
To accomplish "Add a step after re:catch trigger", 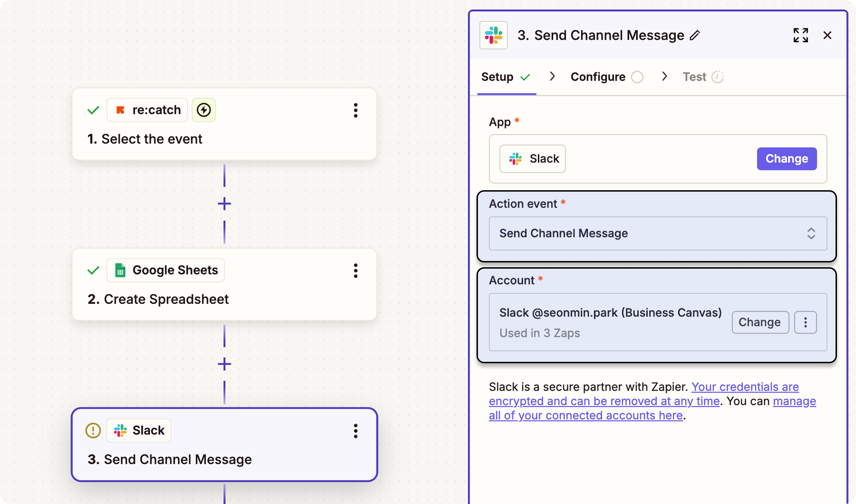I will click(224, 204).
